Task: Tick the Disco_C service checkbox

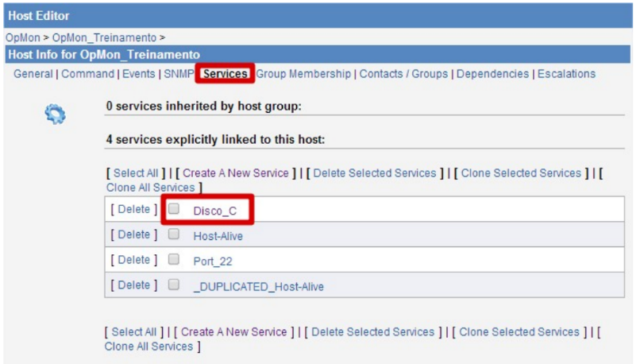Action: coord(175,209)
